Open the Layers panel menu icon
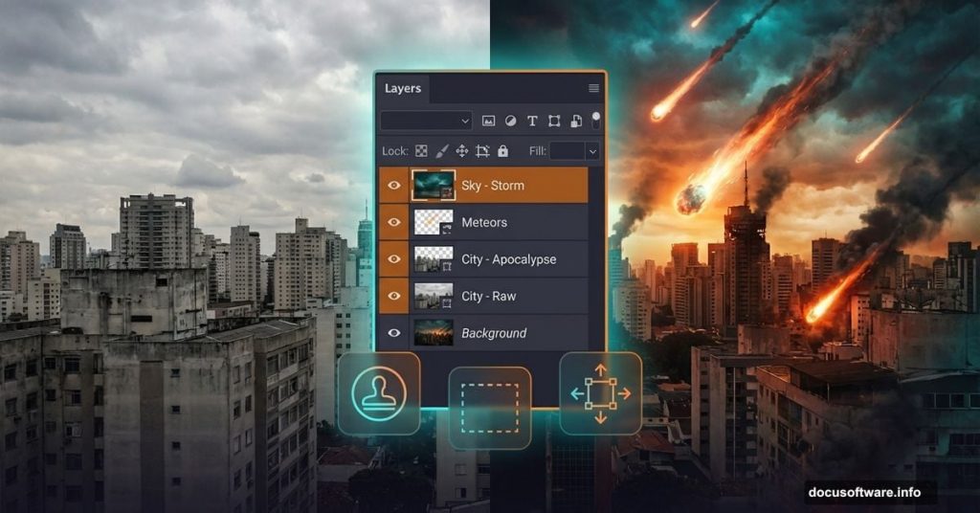The width and height of the screenshot is (980, 513). (x=593, y=89)
